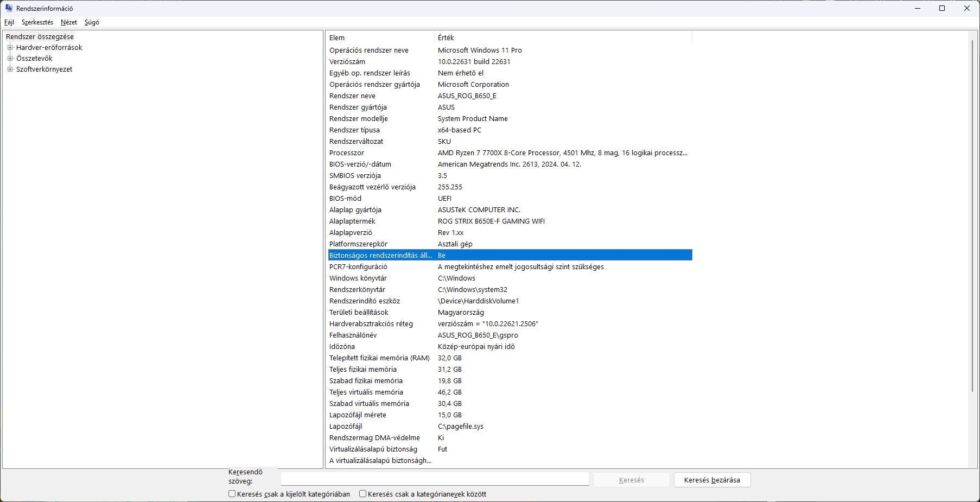Select the Rendszerindító eszköz row
Image resolution: width=980 pixels, height=502 pixels.
[510, 301]
